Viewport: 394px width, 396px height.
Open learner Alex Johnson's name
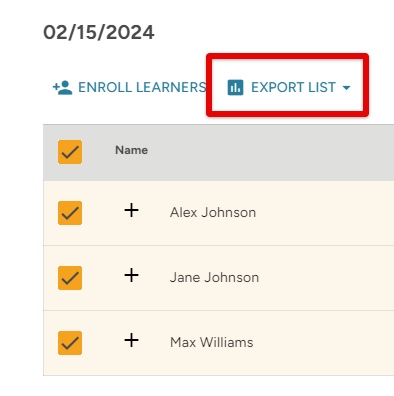coord(213,212)
